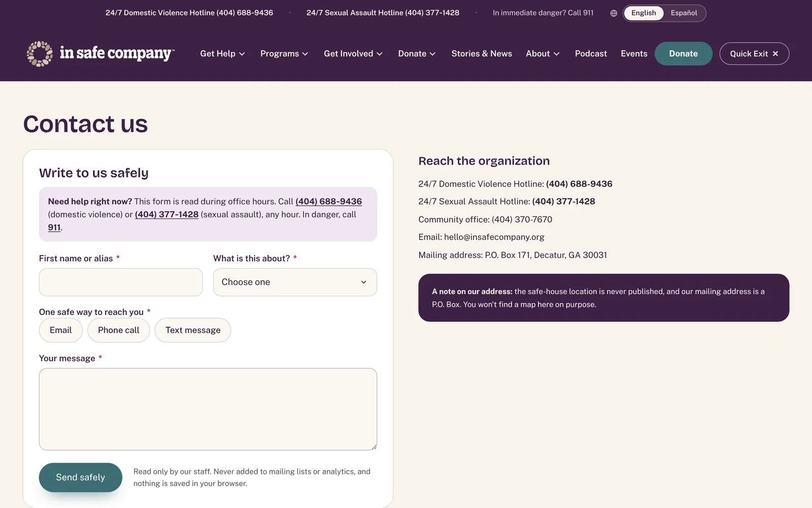
Task: Click the First name or alias field
Action: (121, 282)
